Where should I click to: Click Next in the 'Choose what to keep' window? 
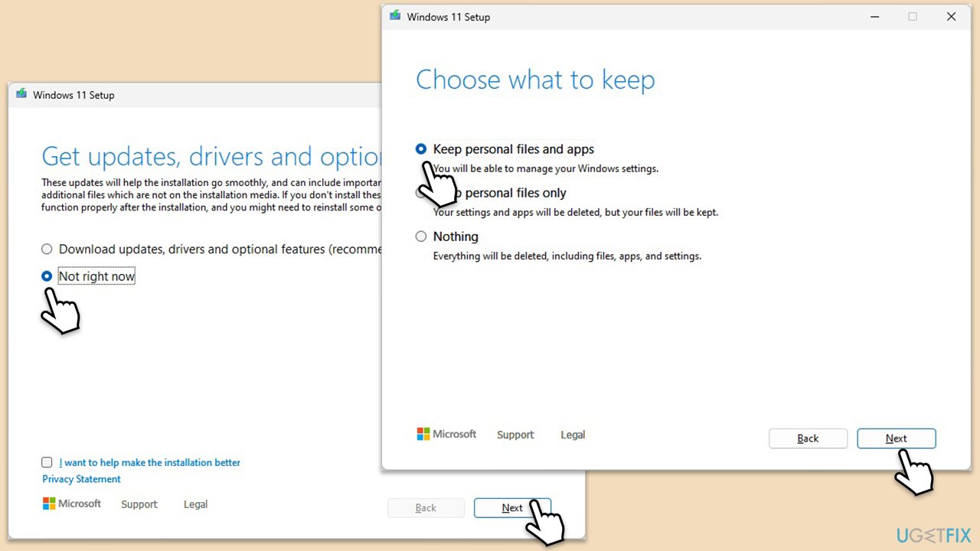coord(897,439)
